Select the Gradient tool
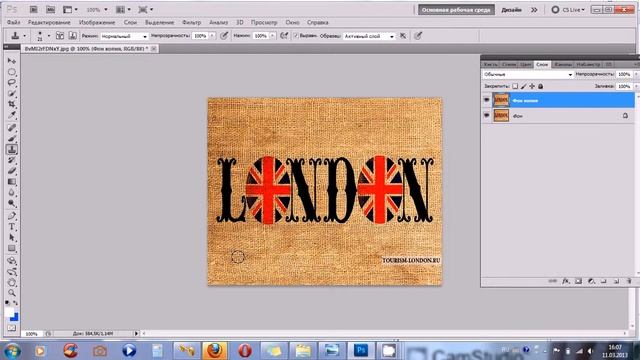Image resolution: width=640 pixels, height=360 pixels. point(11,182)
